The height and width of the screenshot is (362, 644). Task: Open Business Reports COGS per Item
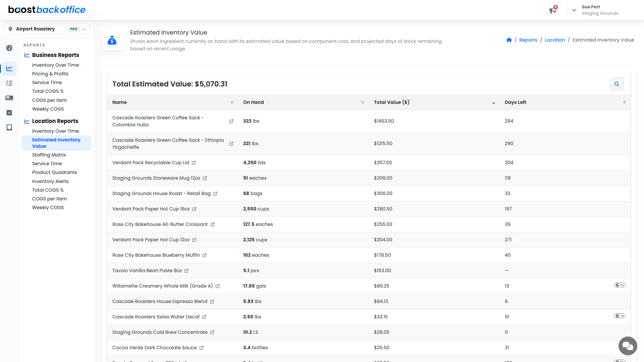[50, 100]
